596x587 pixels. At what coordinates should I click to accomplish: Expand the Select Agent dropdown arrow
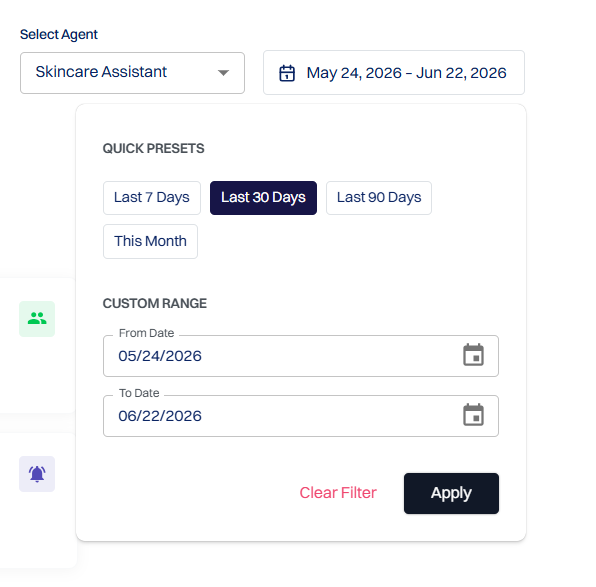[x=223, y=73]
